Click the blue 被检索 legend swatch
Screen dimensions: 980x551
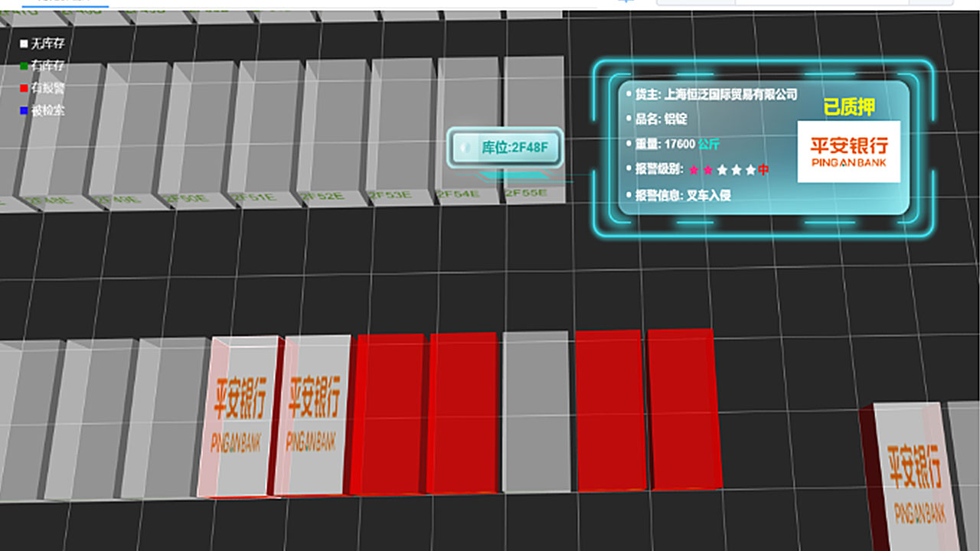pyautogui.click(x=24, y=111)
